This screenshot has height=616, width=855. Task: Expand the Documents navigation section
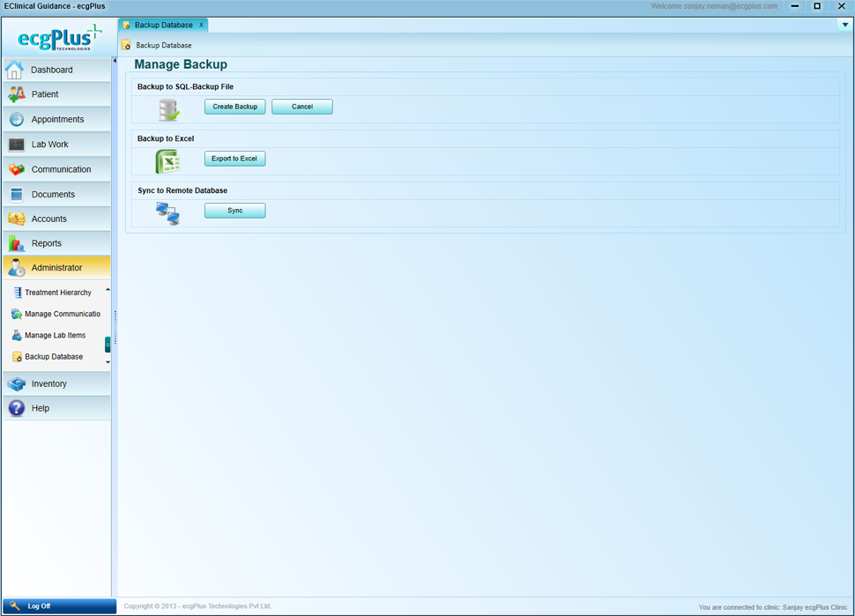click(x=53, y=194)
